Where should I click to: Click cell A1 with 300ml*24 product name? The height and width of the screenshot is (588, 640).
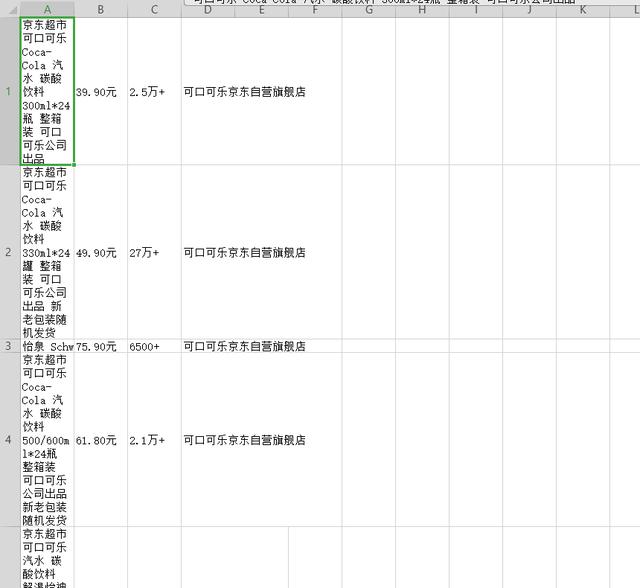coord(47,91)
